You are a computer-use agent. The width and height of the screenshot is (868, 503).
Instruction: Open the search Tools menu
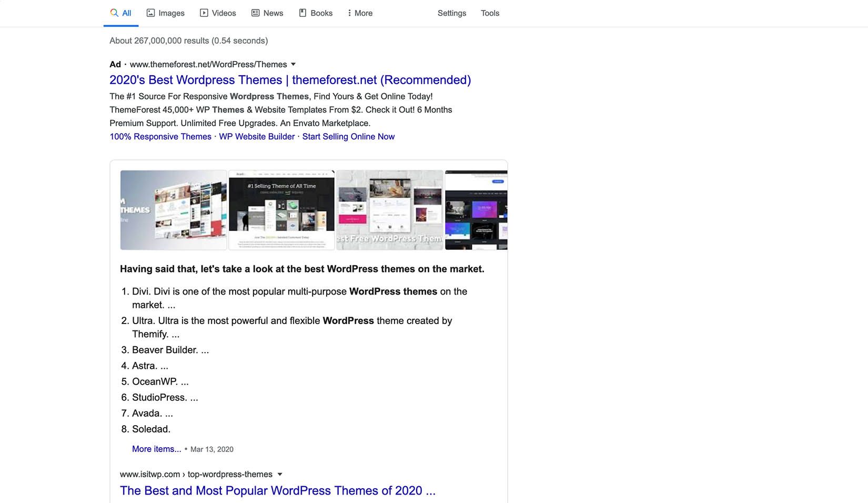click(490, 13)
